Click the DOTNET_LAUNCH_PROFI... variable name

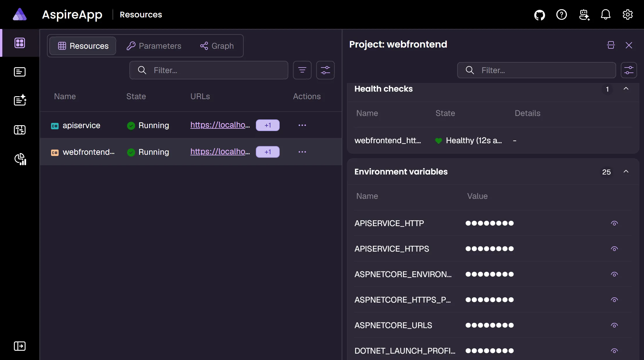[405, 351]
